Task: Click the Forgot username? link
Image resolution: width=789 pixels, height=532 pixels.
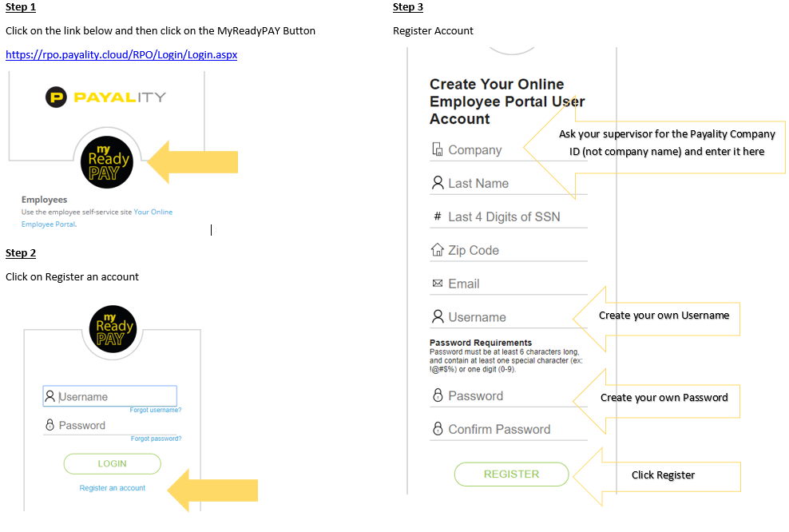Action: point(156,411)
